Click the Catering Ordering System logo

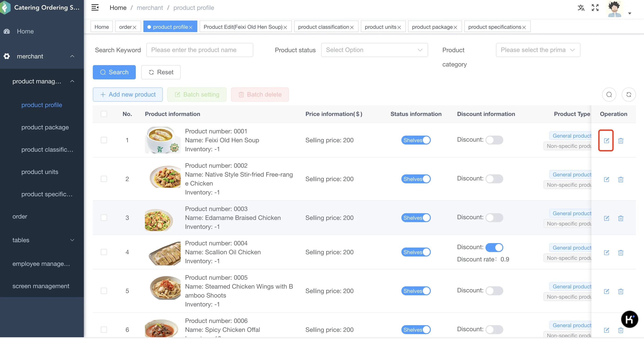(5, 8)
